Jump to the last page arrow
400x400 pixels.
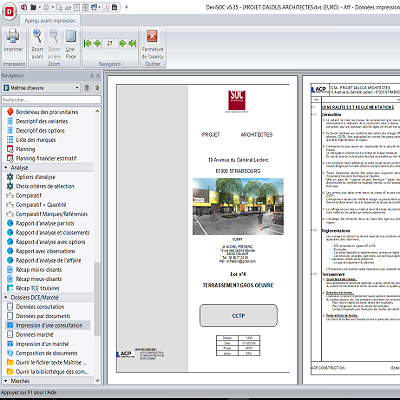click(133, 43)
